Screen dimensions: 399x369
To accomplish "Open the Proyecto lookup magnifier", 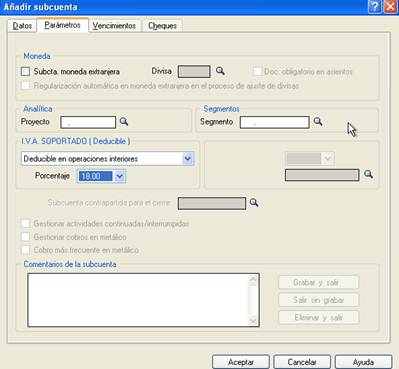I will (x=124, y=121).
